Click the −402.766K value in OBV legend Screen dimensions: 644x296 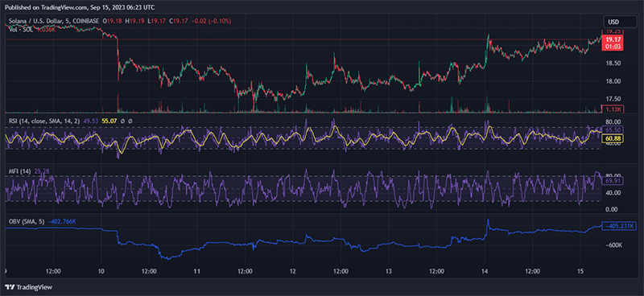62,222
